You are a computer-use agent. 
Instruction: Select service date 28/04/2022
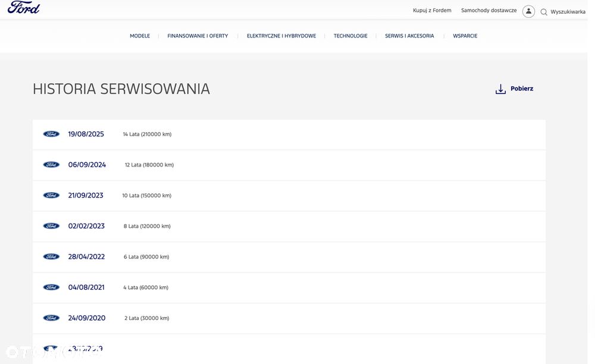point(86,257)
